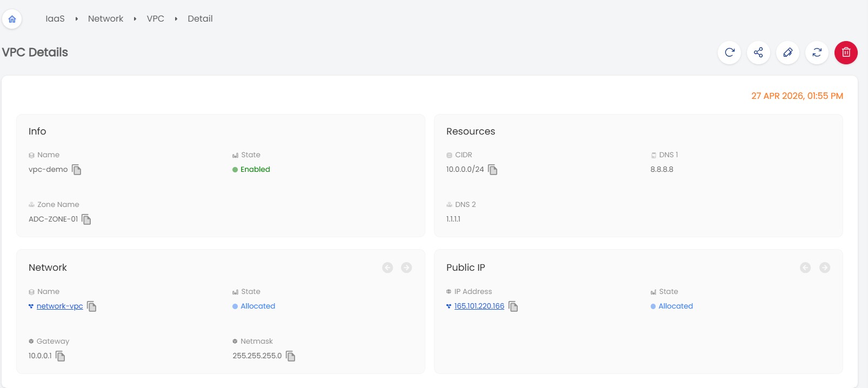
Task: Copy the gateway 10.0.0.1
Action: [x=61, y=356]
